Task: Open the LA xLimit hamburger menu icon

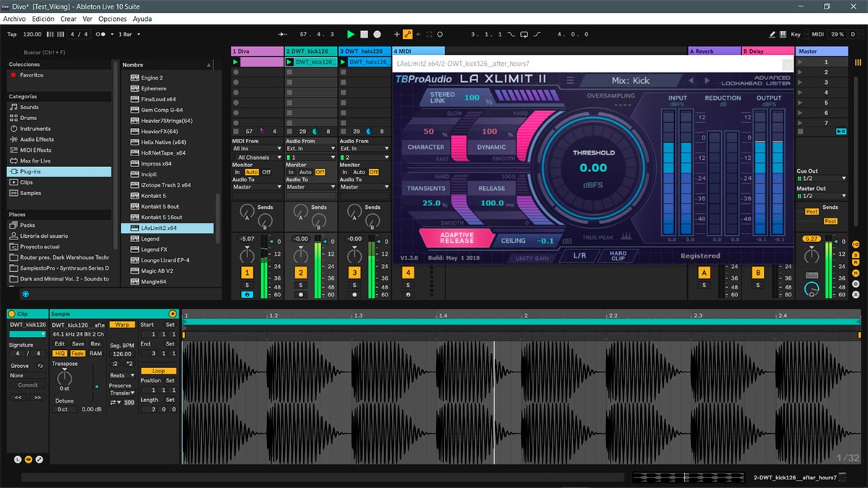Action: point(570,80)
